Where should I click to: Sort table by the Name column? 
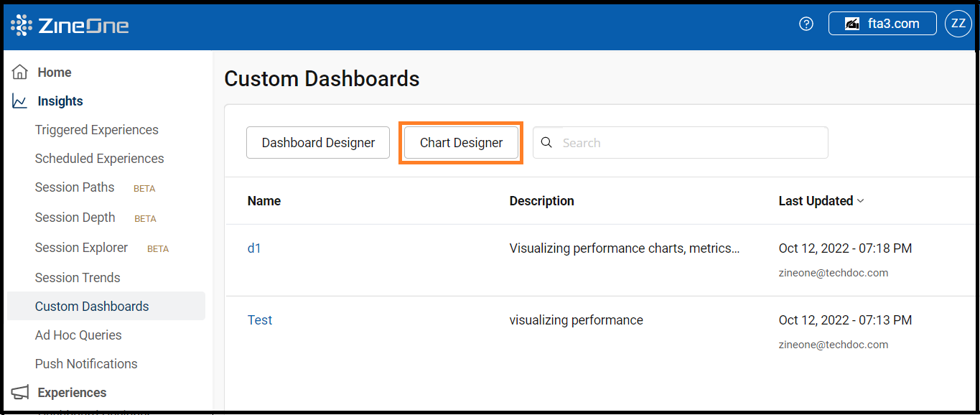click(263, 201)
